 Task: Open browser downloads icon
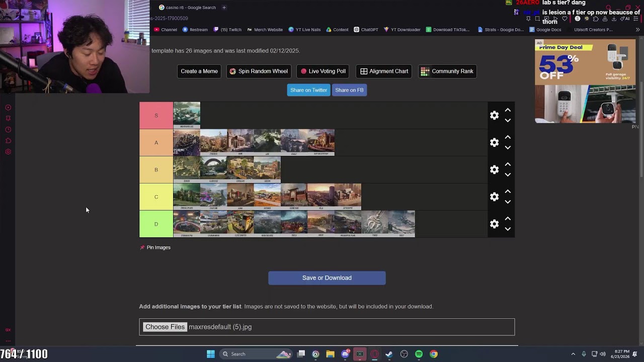pos(613,19)
